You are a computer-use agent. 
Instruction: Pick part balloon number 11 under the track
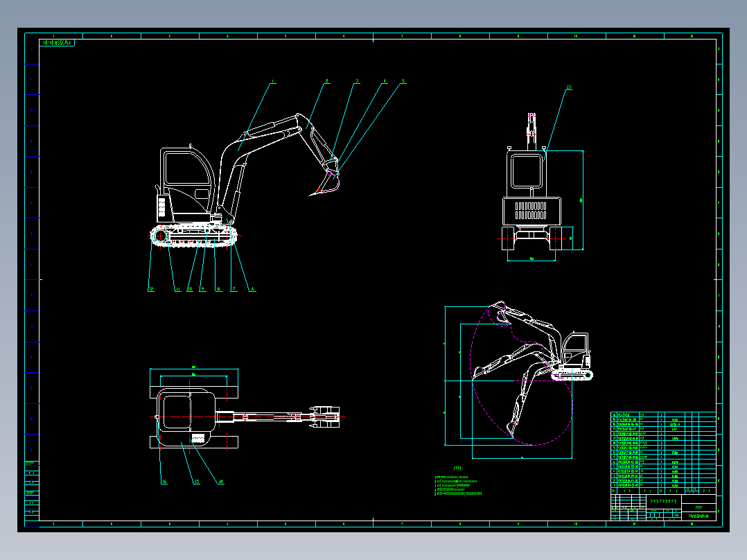[x=177, y=289]
